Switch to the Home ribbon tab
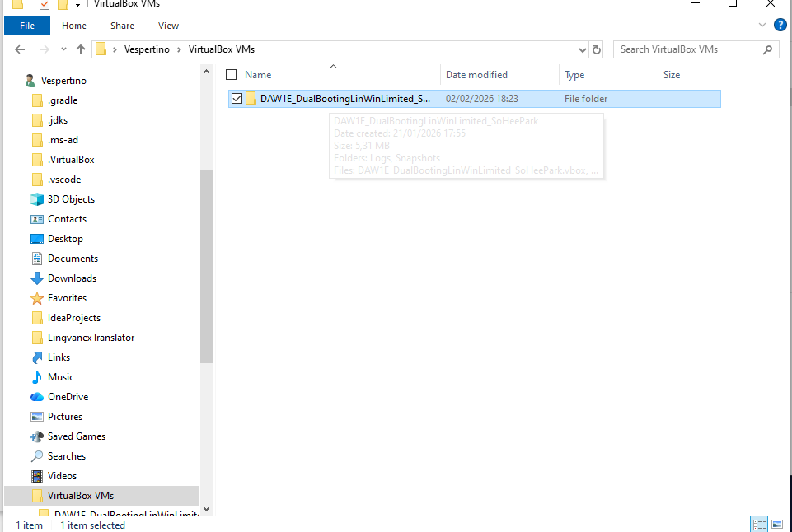This screenshot has height=532, width=792. pyautogui.click(x=73, y=26)
